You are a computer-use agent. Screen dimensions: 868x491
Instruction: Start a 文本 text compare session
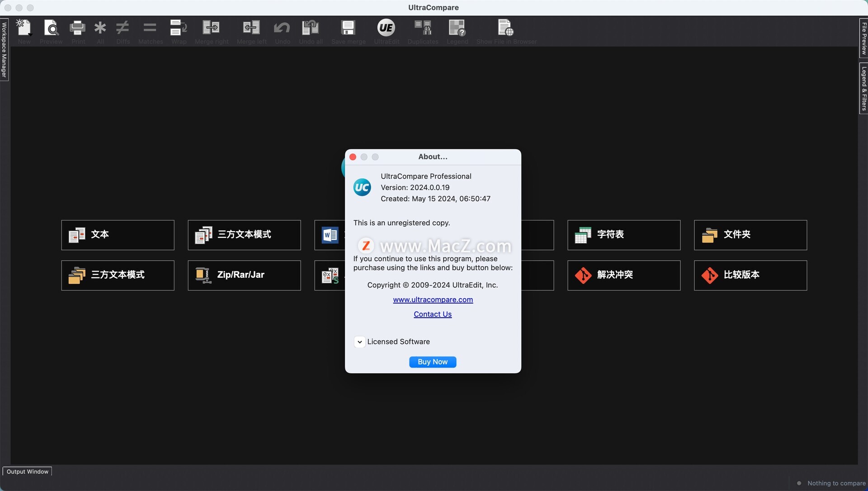[118, 235]
